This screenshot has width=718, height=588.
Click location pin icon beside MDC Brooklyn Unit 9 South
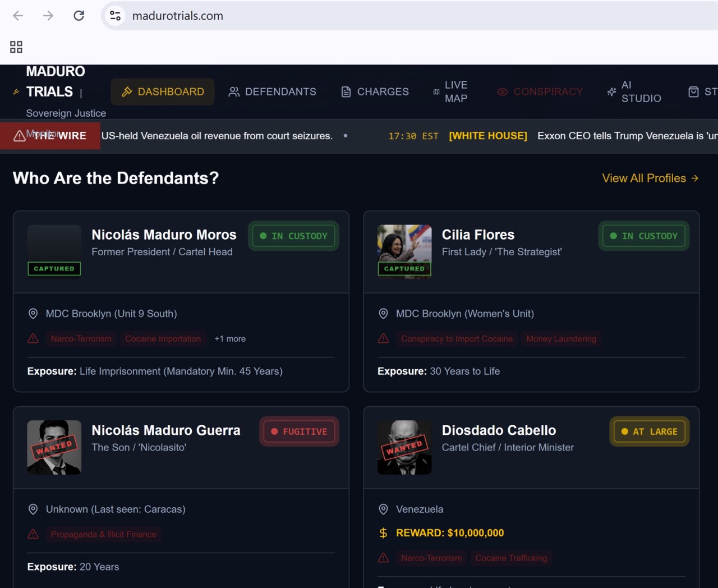[x=33, y=314]
